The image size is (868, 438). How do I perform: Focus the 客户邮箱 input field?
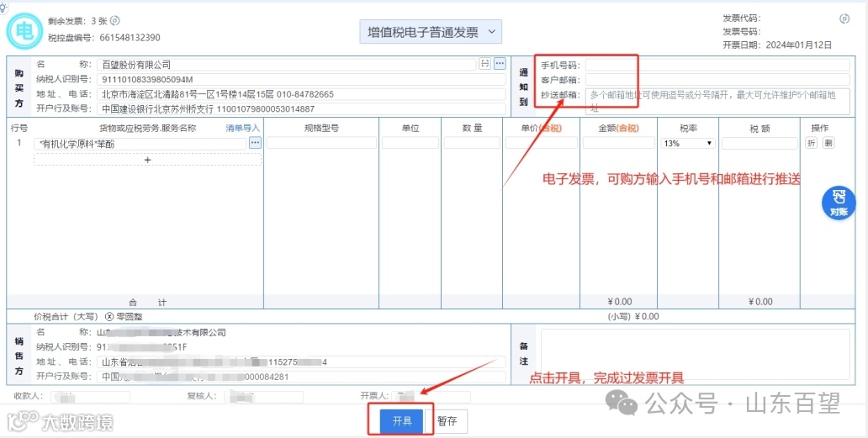click(x=717, y=80)
